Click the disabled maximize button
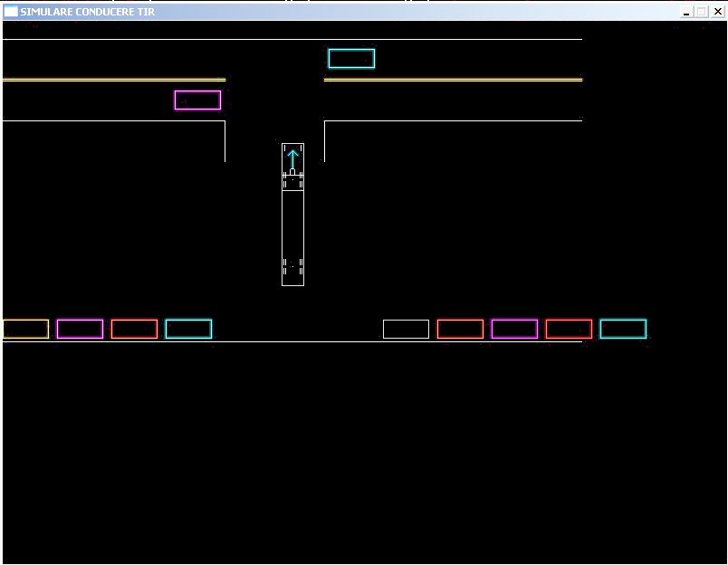 (x=702, y=12)
